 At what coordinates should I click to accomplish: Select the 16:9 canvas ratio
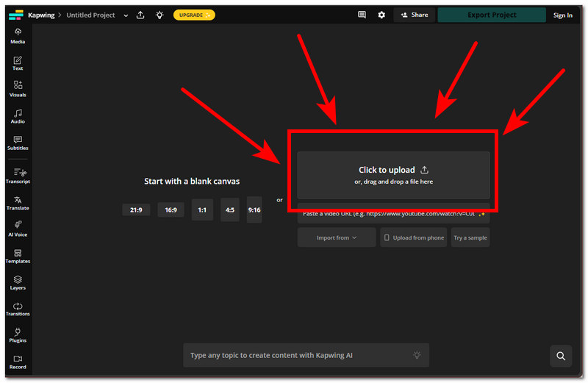[x=171, y=210]
